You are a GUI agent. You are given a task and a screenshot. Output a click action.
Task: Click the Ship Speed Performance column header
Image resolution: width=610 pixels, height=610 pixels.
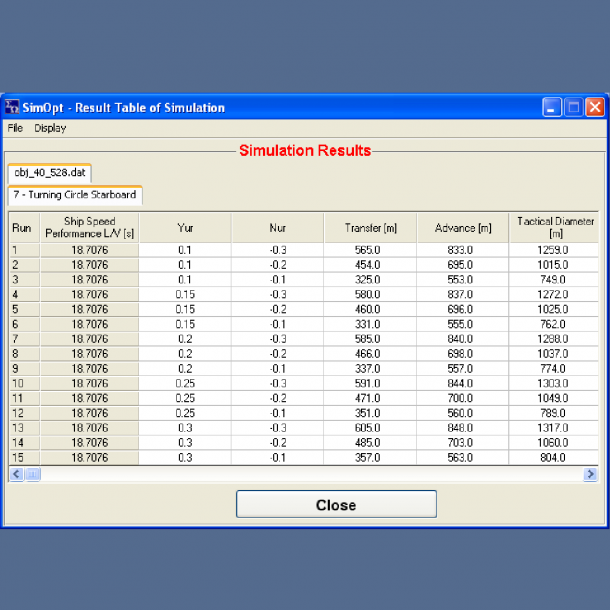(89, 227)
